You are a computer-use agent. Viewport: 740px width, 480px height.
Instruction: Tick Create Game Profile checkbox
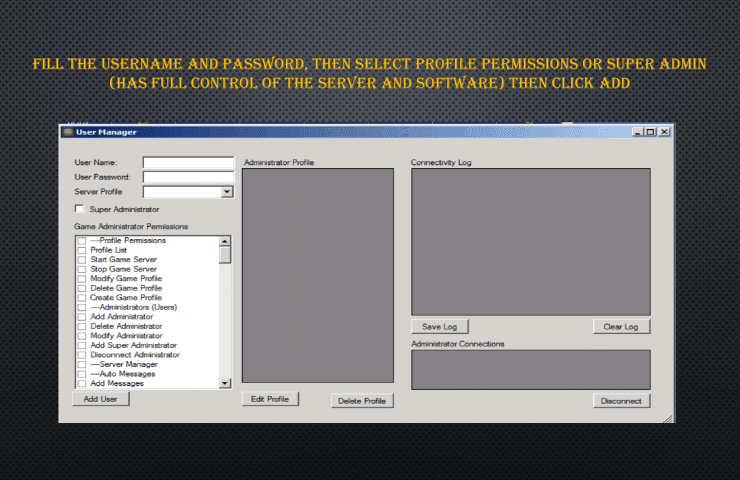[82, 298]
